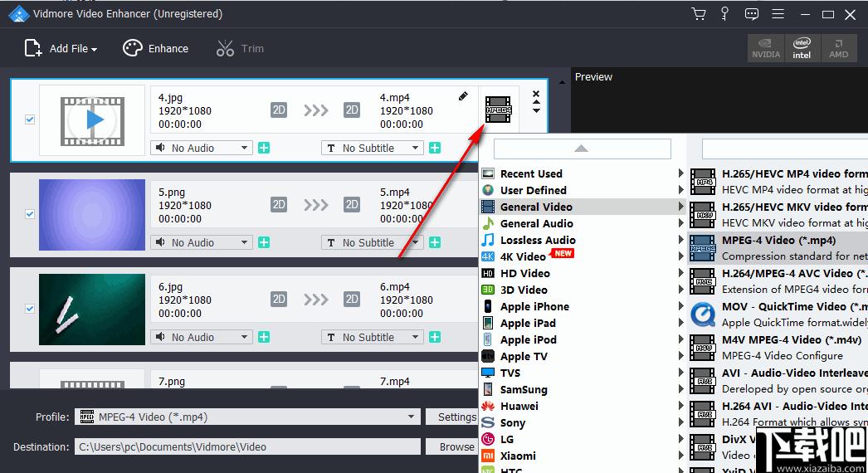868x473 pixels.
Task: Open No Subtitle dropdown for 5.png
Action: (372, 242)
